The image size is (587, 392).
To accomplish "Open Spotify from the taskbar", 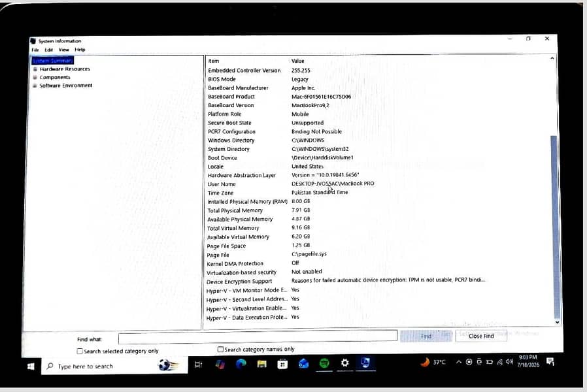I will 324,363.
